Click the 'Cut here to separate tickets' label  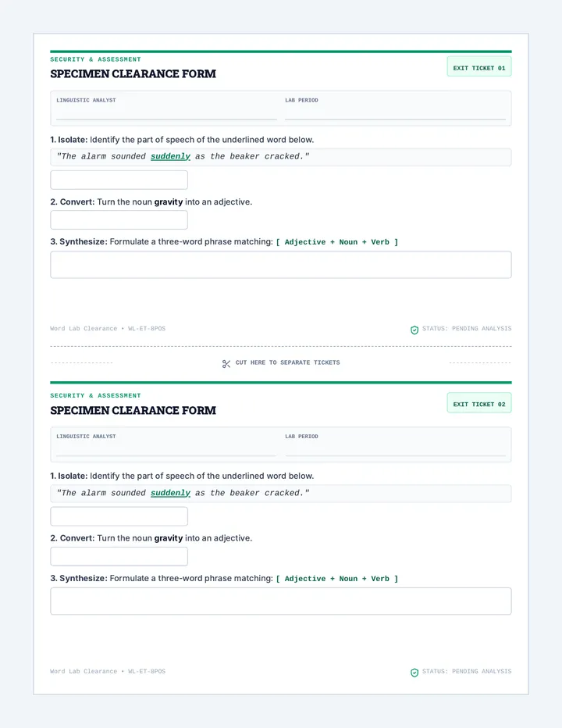pos(288,362)
